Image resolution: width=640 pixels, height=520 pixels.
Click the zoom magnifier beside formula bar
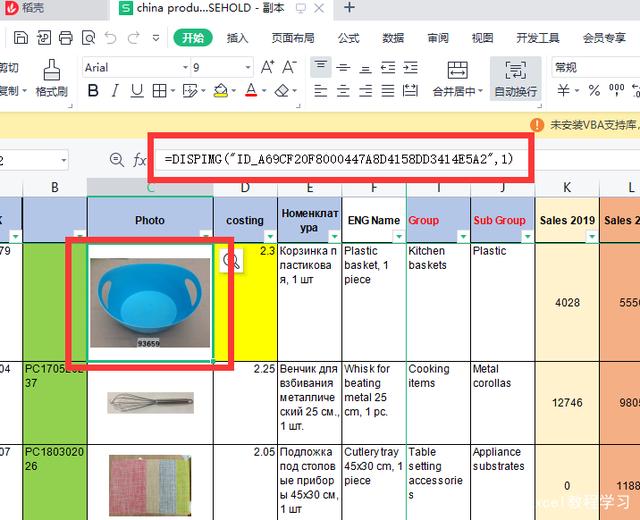[117, 160]
